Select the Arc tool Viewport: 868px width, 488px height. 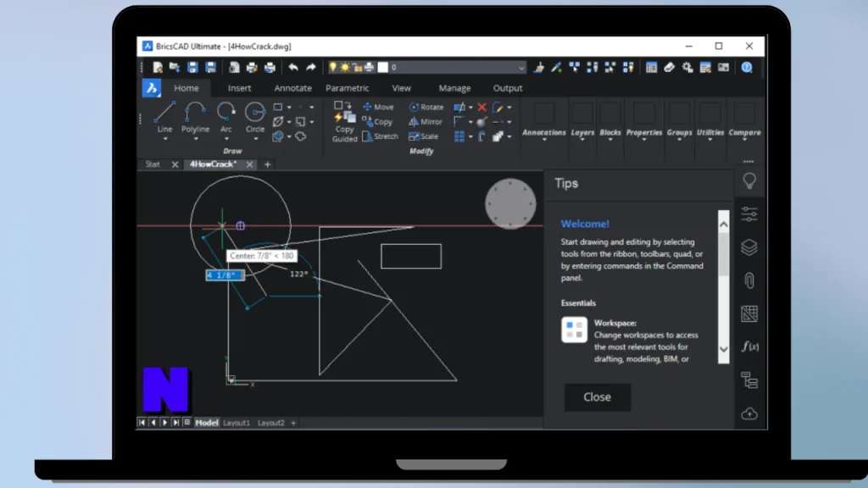tap(225, 117)
